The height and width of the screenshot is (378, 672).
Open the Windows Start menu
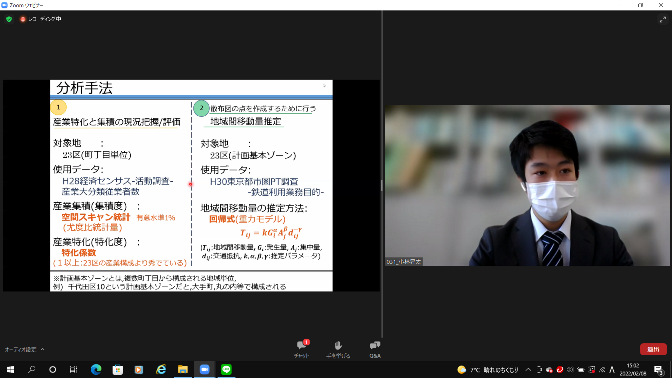tap(10, 369)
